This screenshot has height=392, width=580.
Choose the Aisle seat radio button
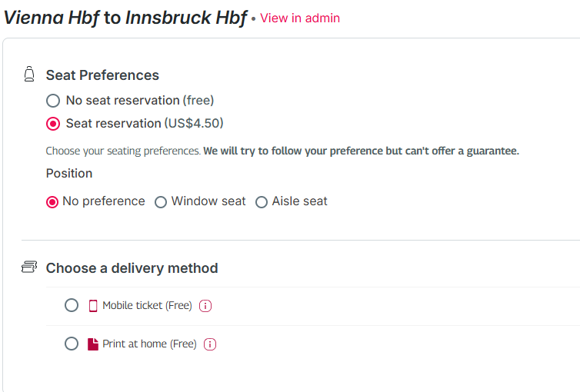(x=261, y=202)
